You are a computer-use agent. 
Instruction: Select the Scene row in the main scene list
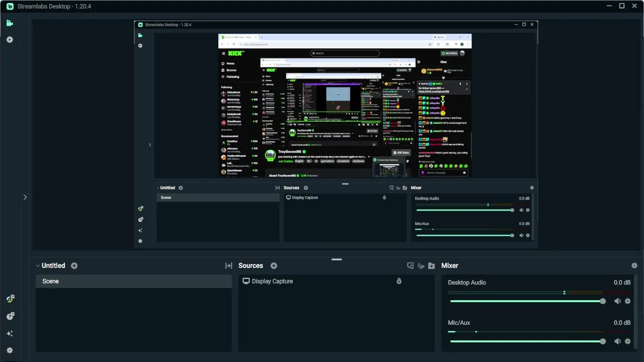134,281
